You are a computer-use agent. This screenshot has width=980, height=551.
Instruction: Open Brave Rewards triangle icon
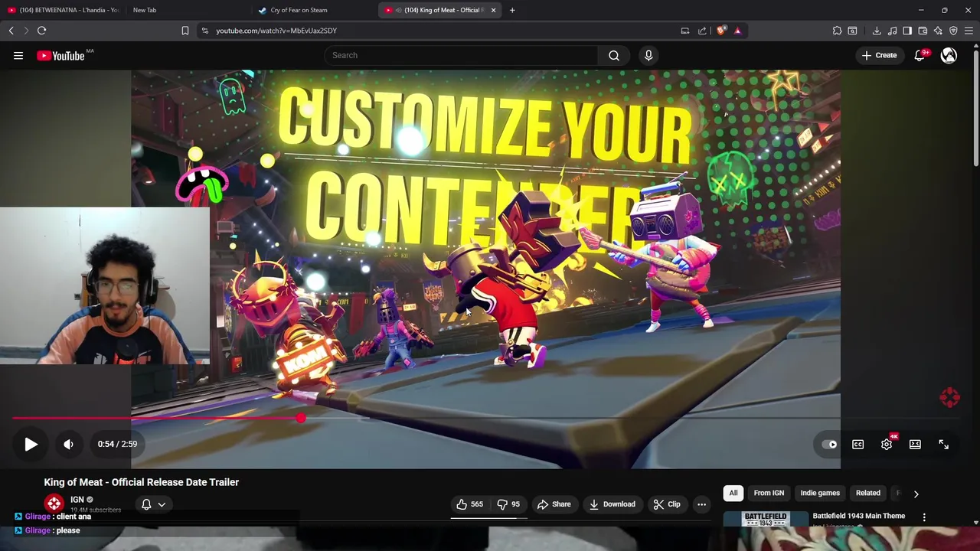(737, 31)
